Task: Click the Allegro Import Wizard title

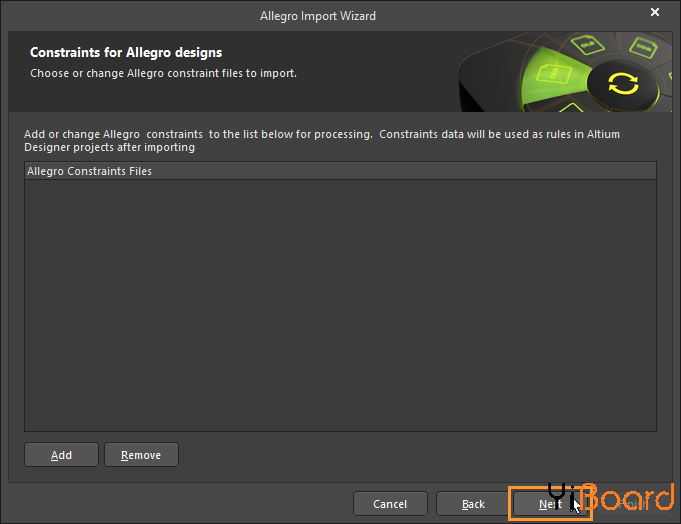Action: [x=318, y=16]
